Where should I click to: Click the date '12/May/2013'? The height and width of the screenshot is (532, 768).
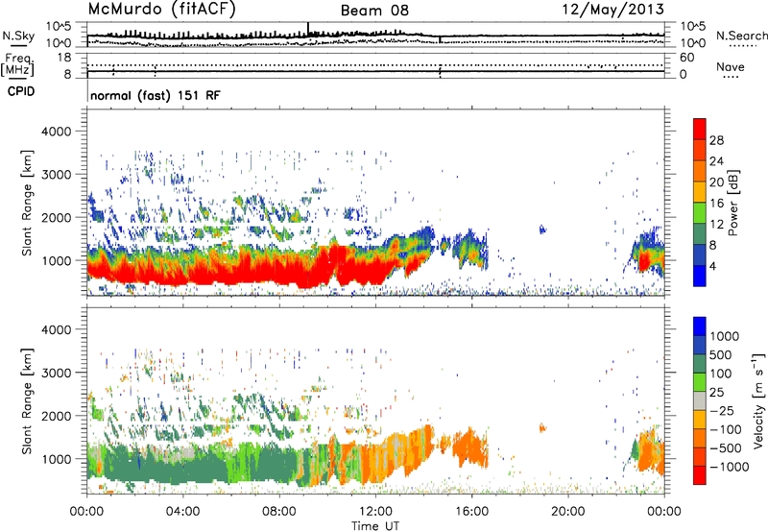[x=612, y=9]
